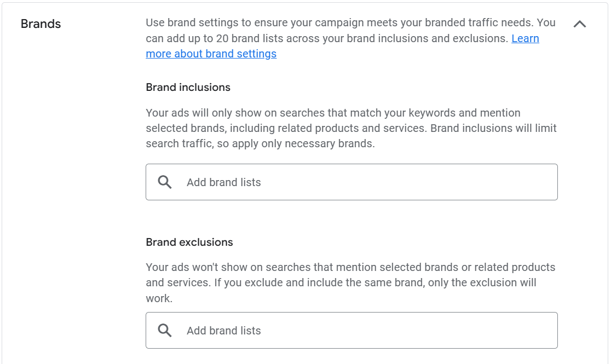Click the Brand inclusions subheading

coord(188,87)
